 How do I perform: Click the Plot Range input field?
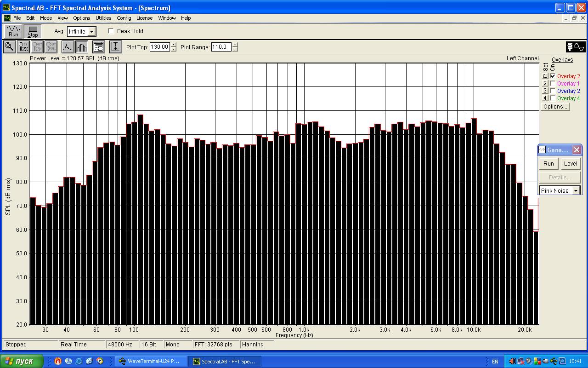[221, 47]
